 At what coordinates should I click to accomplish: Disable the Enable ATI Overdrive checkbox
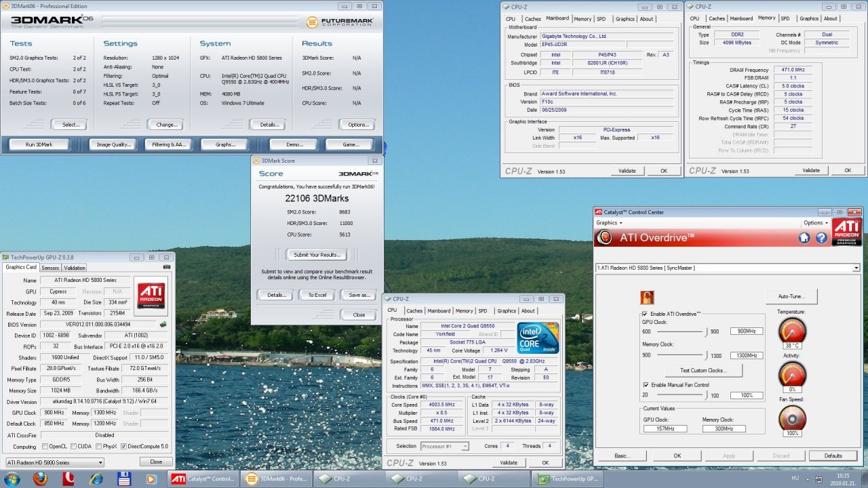(x=644, y=314)
